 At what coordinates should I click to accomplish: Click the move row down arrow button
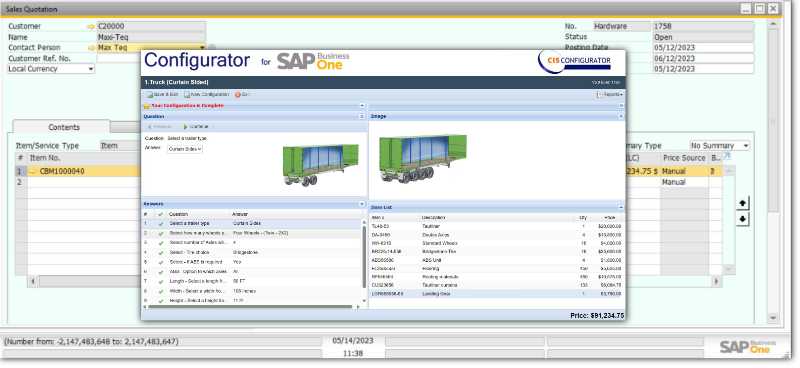click(x=742, y=219)
